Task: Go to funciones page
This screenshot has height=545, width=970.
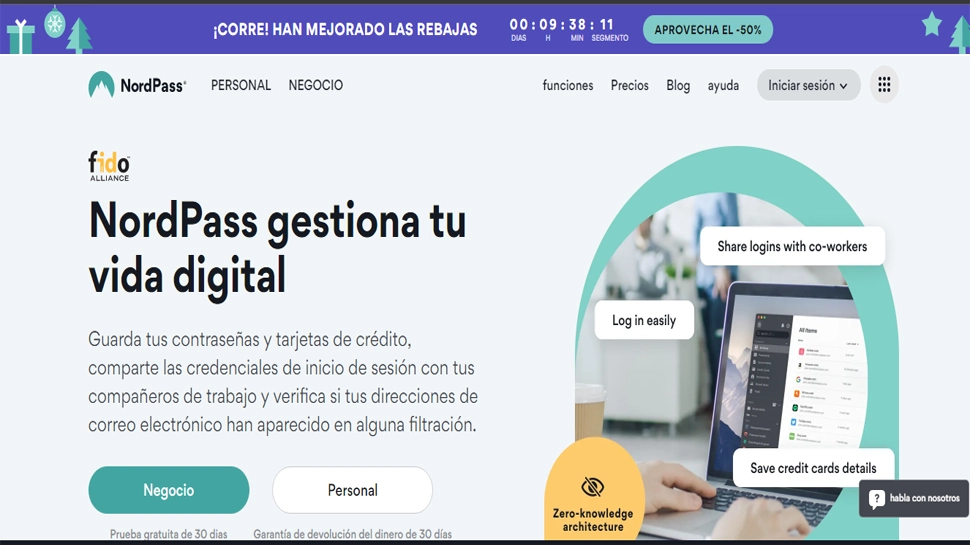Action: coord(568,85)
